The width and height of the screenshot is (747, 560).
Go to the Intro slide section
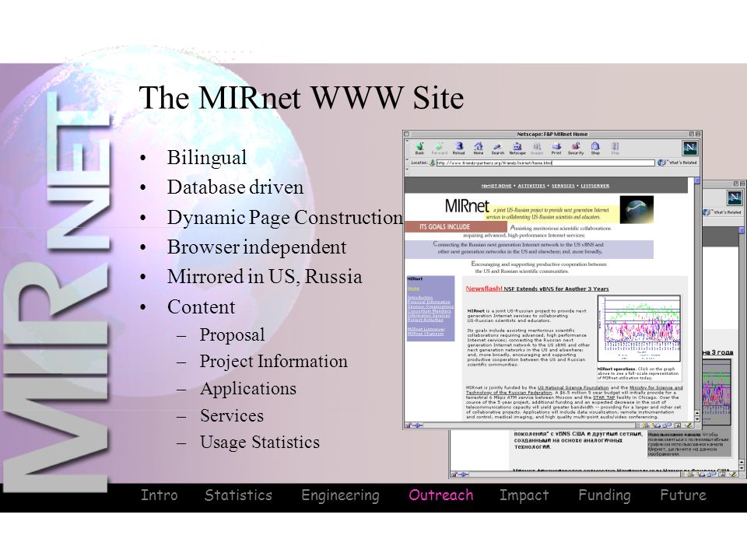point(159,495)
